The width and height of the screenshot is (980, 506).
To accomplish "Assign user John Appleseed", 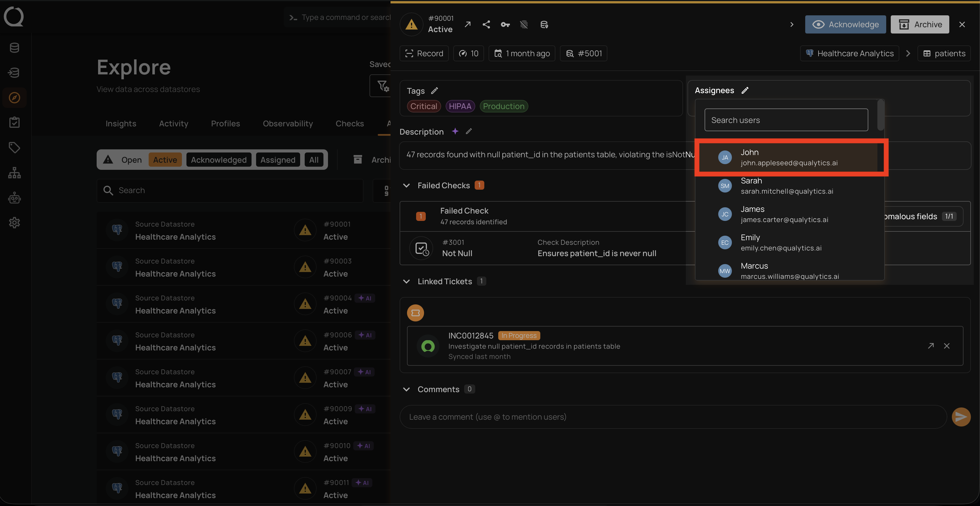I will (788, 157).
